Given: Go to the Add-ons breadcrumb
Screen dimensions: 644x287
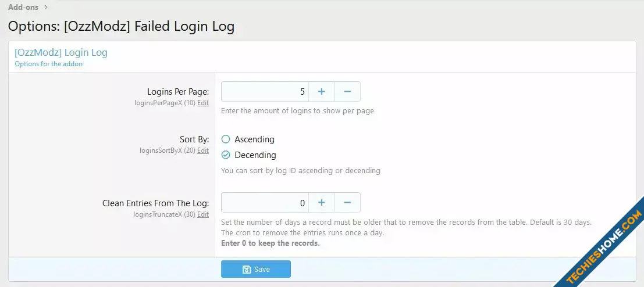Looking at the screenshot, I should point(23,7).
